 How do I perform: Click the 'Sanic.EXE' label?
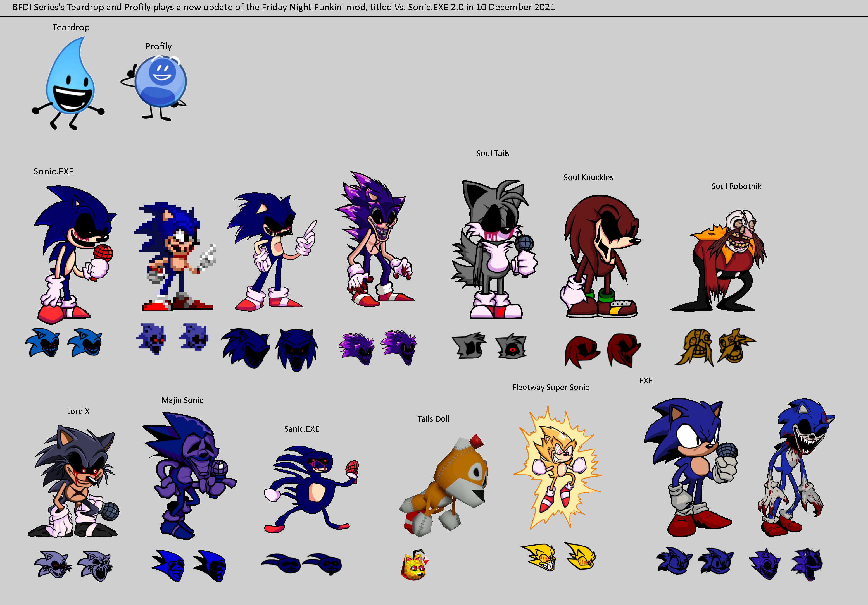pos(301,429)
